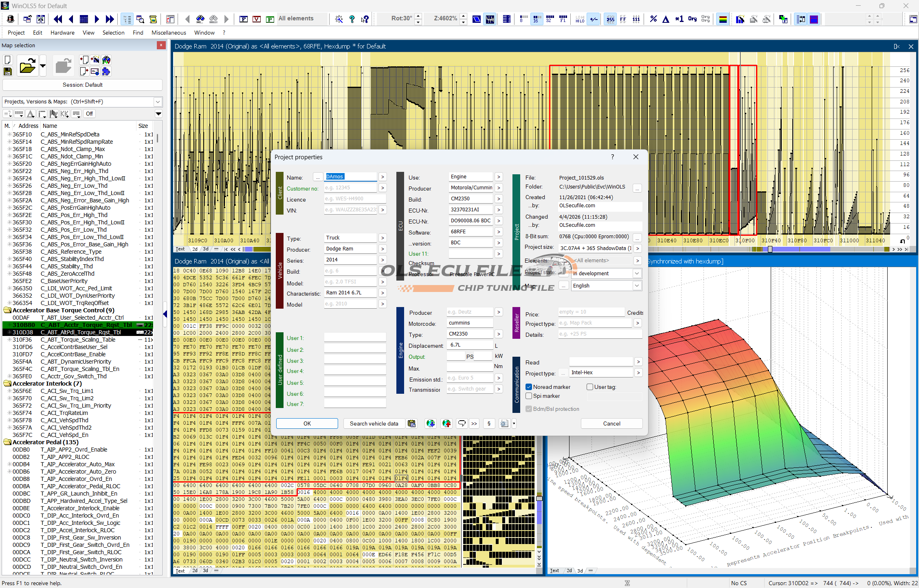Click the Search vehicle data button

tap(374, 423)
